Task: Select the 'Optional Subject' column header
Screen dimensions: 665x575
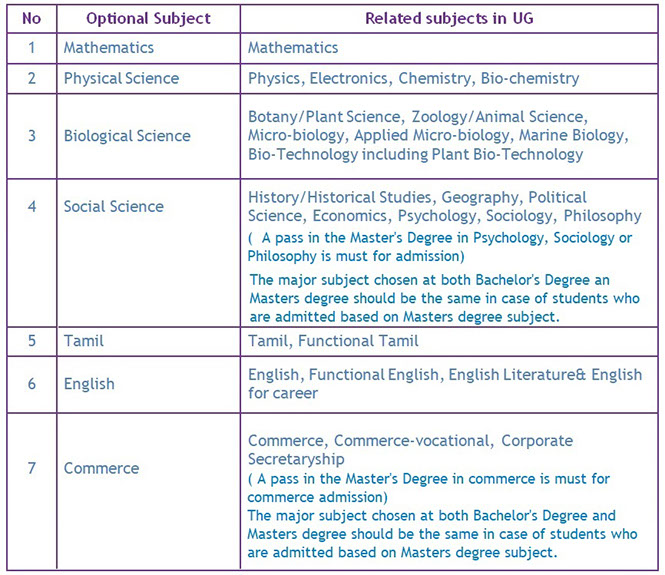Action: click(x=148, y=19)
